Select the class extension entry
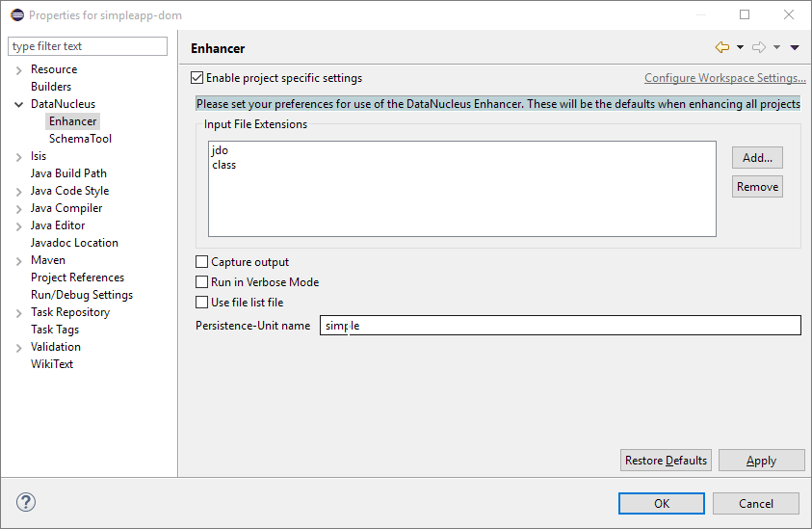812x529 pixels. point(223,165)
